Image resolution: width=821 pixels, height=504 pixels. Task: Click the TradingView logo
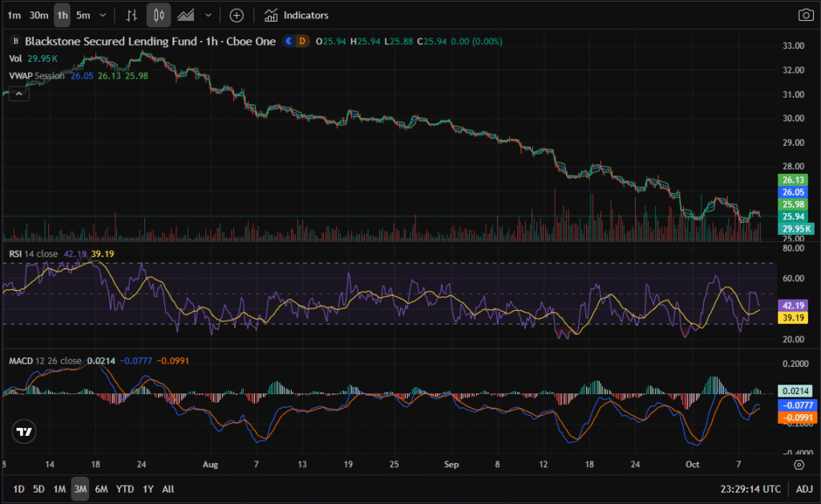24,431
